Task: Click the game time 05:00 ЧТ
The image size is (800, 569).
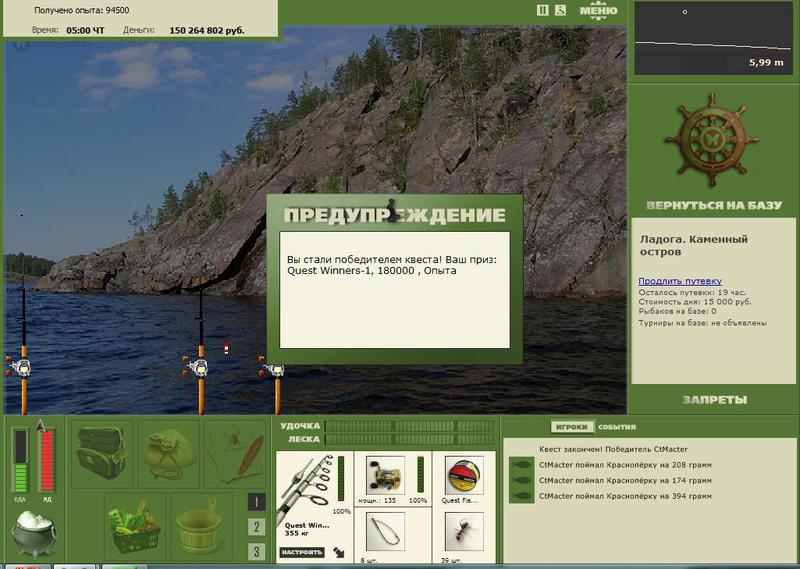Action: pos(85,31)
